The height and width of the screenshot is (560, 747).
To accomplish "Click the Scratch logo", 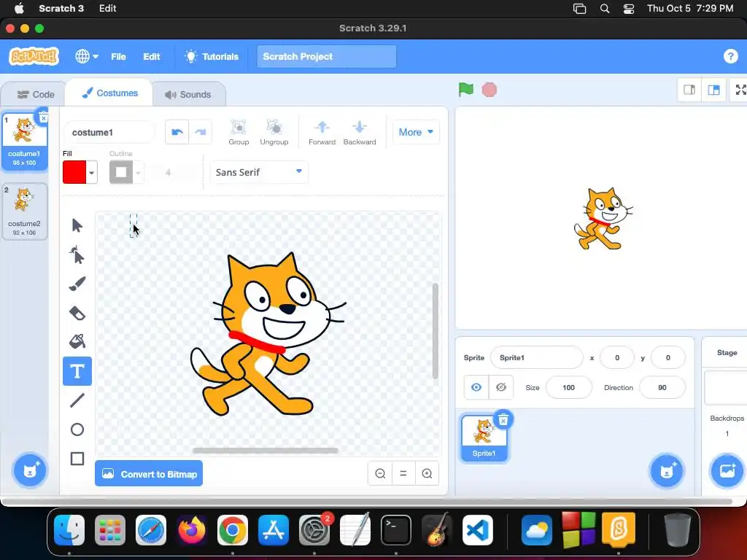I will (x=34, y=56).
